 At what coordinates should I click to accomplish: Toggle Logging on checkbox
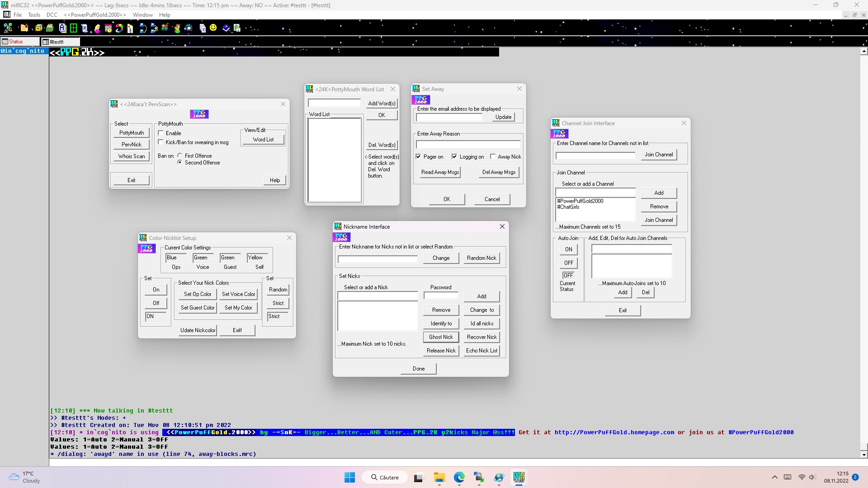tap(454, 156)
